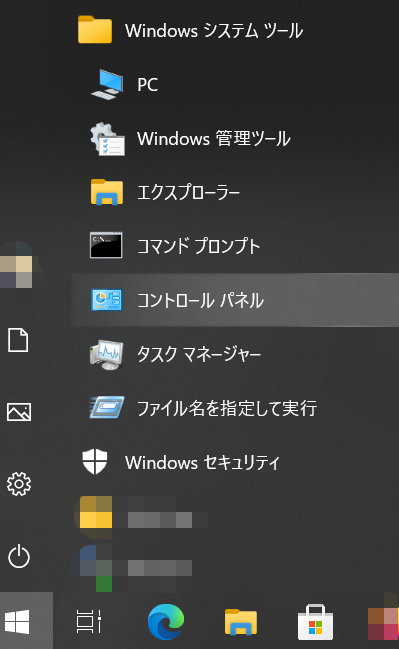Launch エクスプローラー folder icon
This screenshot has height=649, width=399.
(x=107, y=192)
